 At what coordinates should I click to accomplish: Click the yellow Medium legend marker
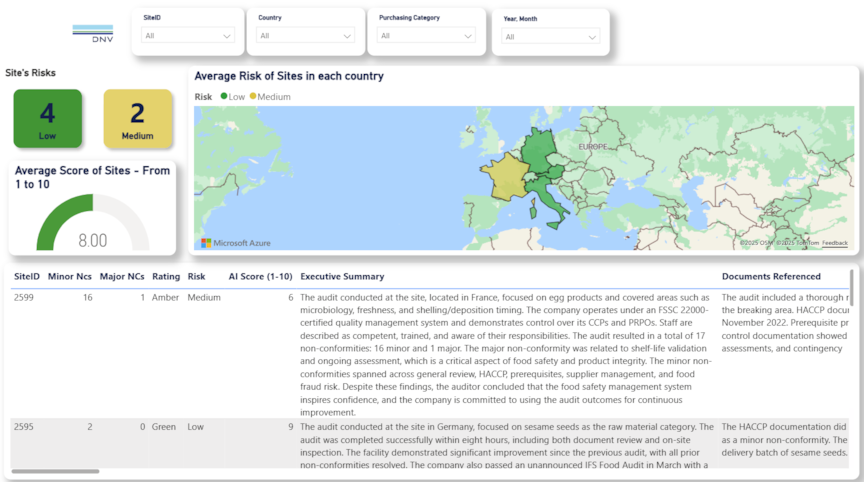(x=253, y=97)
